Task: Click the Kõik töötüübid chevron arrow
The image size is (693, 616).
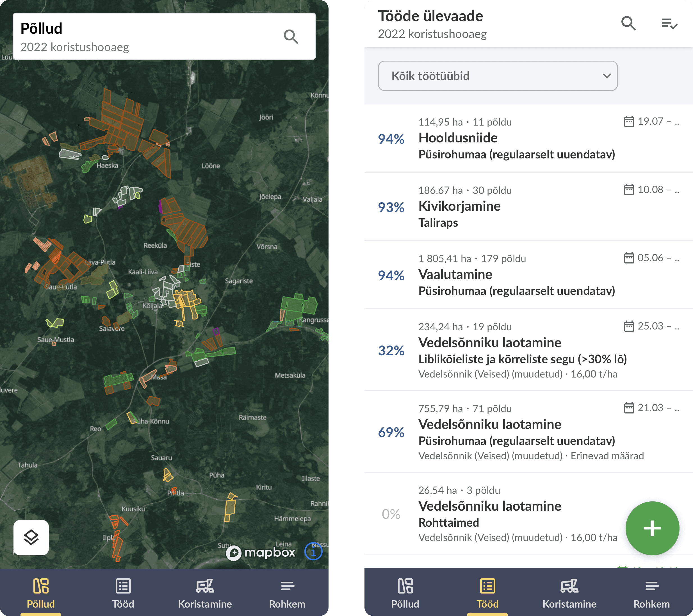Action: [x=607, y=76]
